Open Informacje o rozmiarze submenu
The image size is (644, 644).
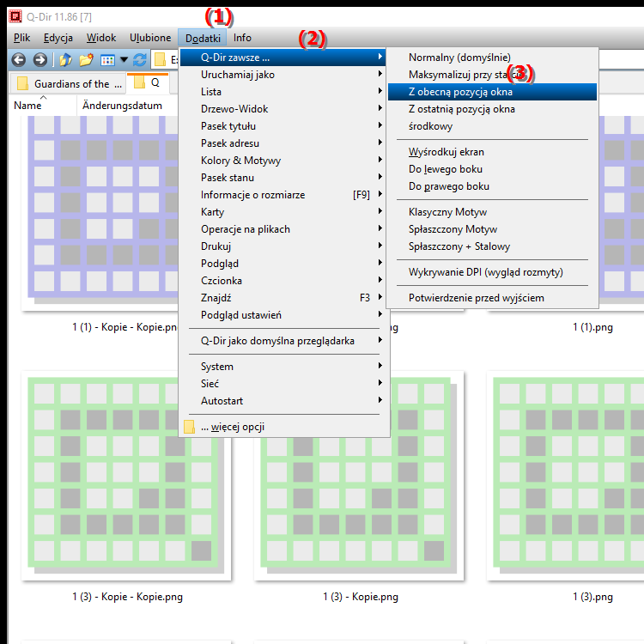(283, 195)
